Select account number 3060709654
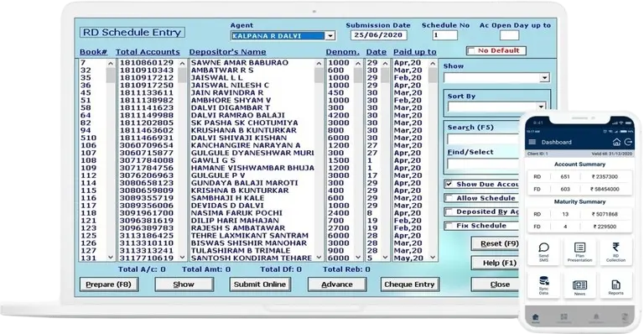Viewport: 644px width, 334px height. pyautogui.click(x=147, y=145)
